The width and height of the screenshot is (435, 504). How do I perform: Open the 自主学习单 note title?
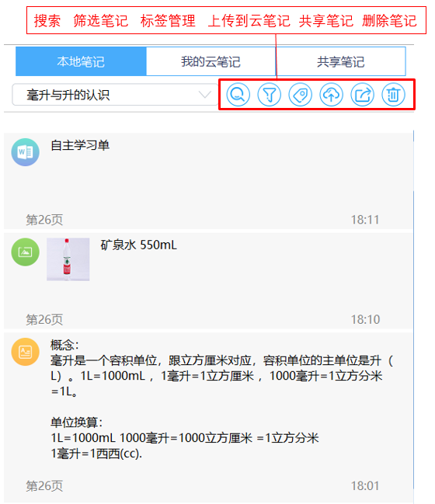(x=80, y=145)
